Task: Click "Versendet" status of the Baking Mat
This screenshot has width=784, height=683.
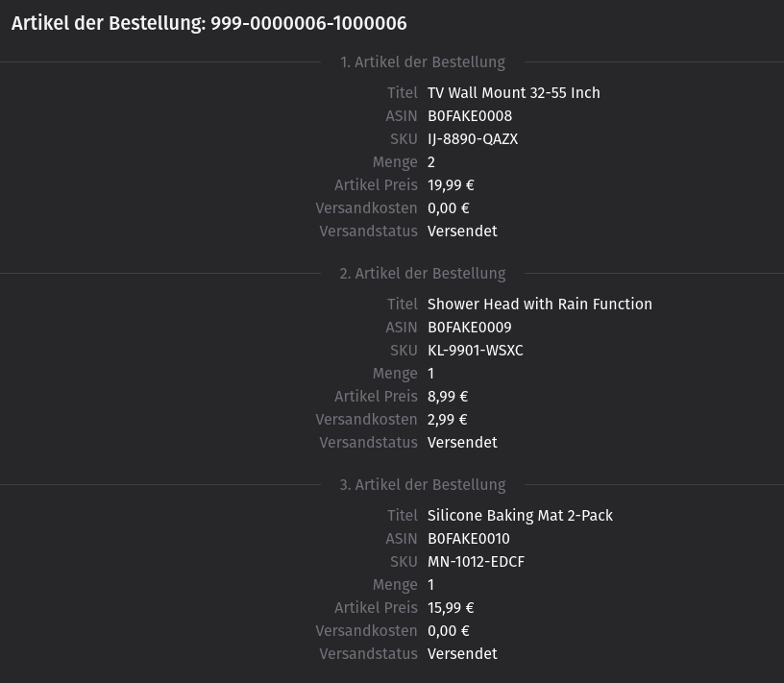Action: (462, 654)
